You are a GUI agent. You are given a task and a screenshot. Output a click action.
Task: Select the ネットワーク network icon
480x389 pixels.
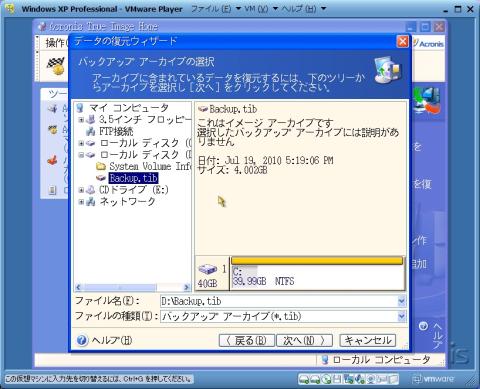91,202
